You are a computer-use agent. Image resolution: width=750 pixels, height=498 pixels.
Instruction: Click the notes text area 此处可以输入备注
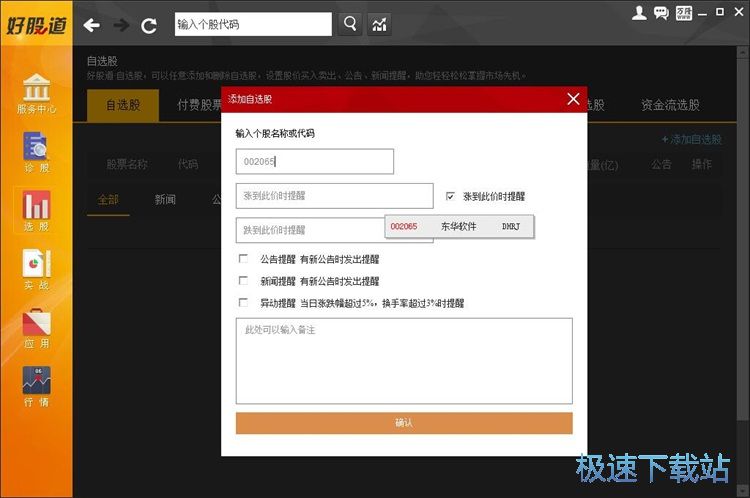coord(404,360)
